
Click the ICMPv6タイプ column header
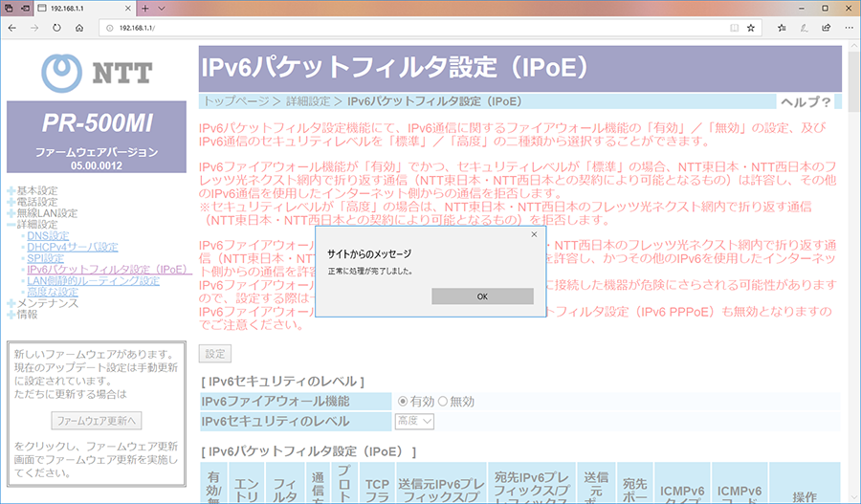[x=682, y=484]
